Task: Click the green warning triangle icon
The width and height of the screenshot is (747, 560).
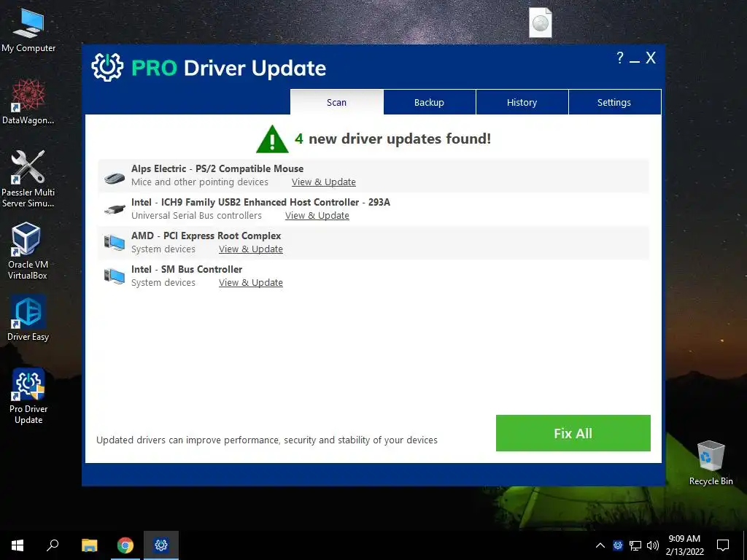Action: 272,139
